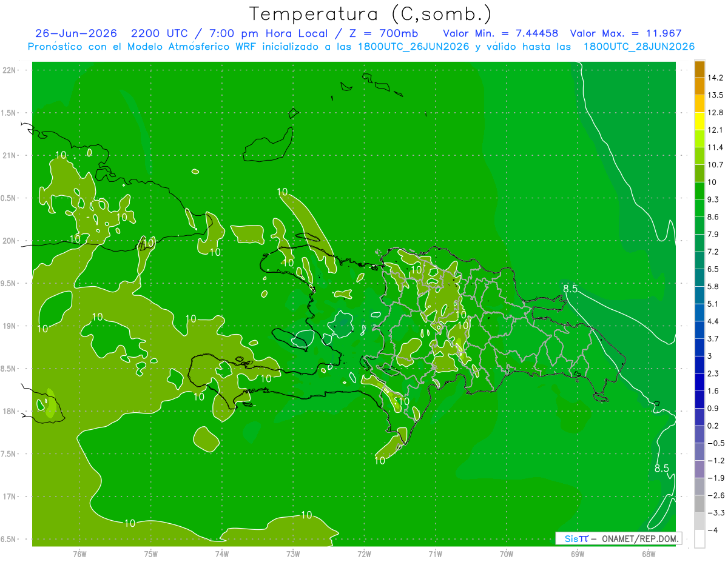Click the "9.3" colorbar value
Image resolution: width=728 pixels, height=562 pixels.
[x=713, y=199]
